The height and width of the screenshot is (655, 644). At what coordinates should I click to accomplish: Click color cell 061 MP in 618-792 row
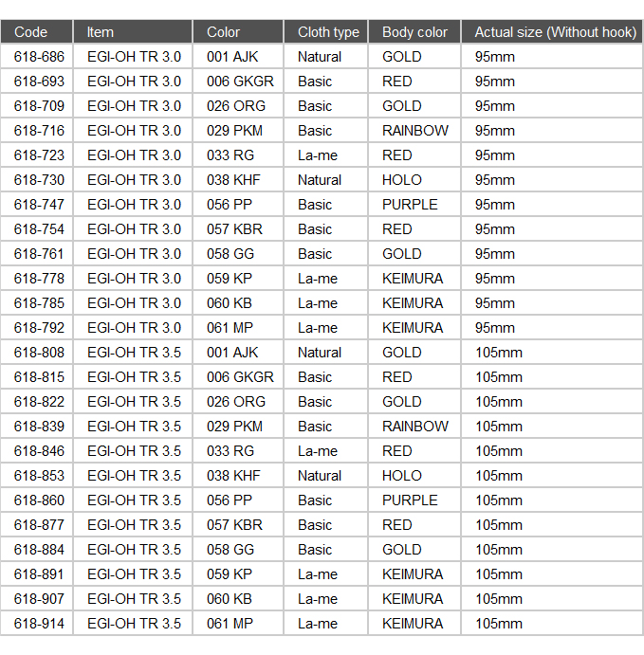pyautogui.click(x=230, y=328)
